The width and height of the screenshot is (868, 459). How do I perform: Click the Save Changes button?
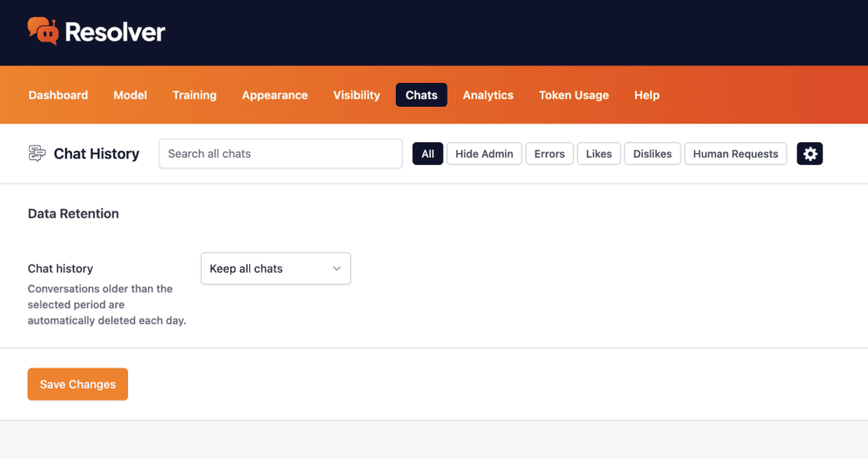(x=77, y=384)
